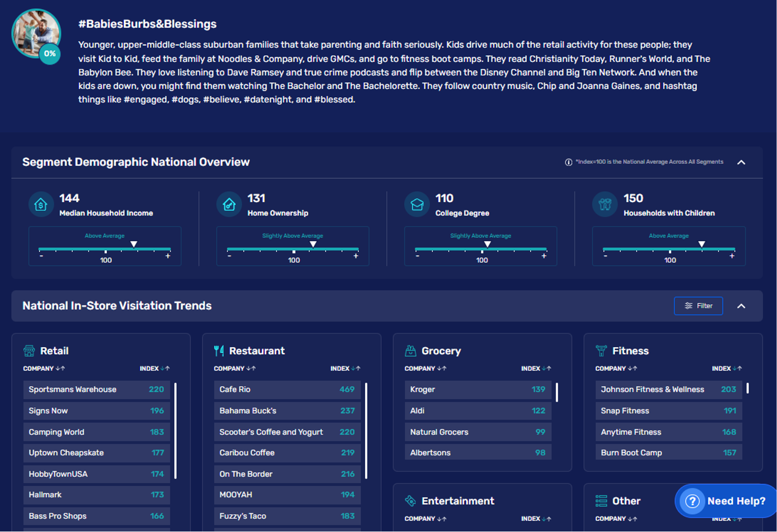Select the Cafe Rio restaurant row
The width and height of the screenshot is (777, 532).
click(x=287, y=389)
